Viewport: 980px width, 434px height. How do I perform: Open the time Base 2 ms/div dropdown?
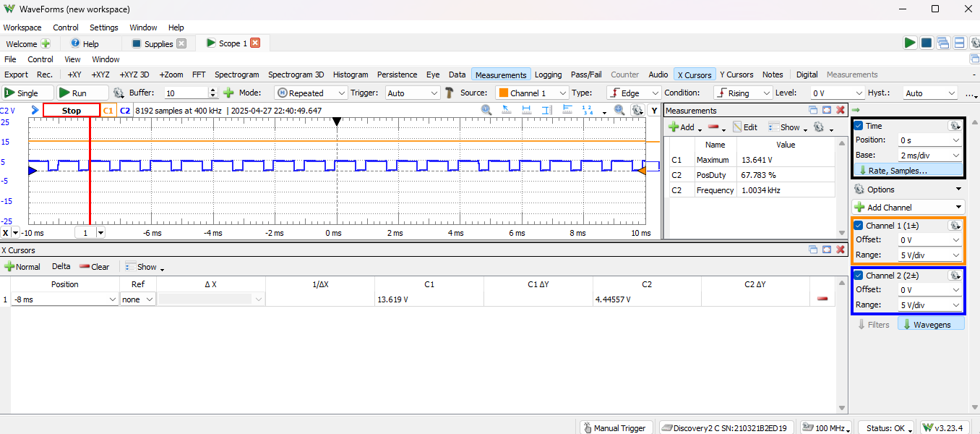(929, 155)
